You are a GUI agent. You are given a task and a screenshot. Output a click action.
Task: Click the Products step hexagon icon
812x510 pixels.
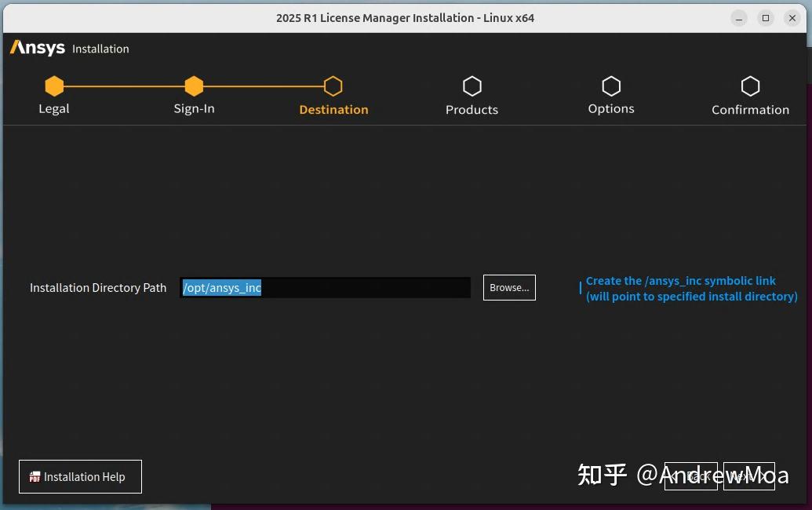472,86
